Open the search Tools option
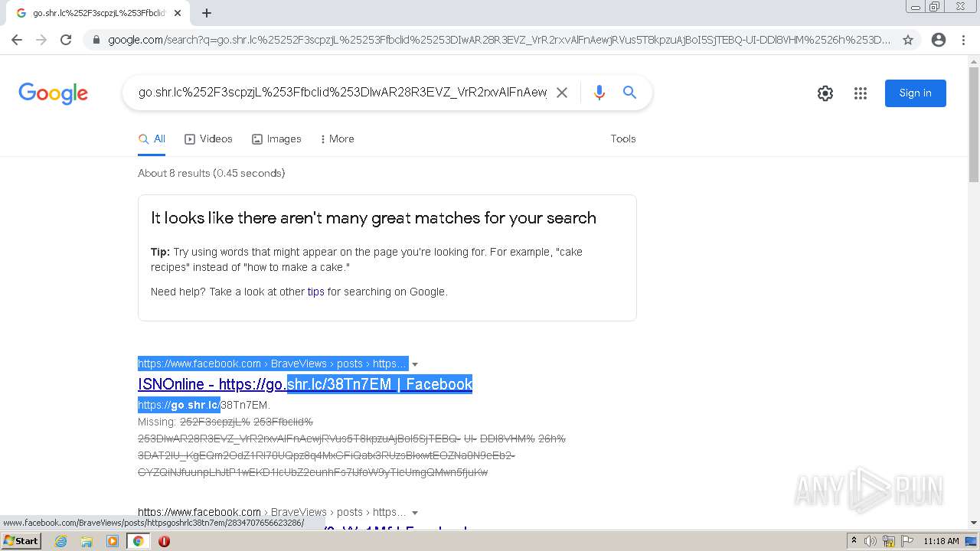 pyautogui.click(x=623, y=139)
